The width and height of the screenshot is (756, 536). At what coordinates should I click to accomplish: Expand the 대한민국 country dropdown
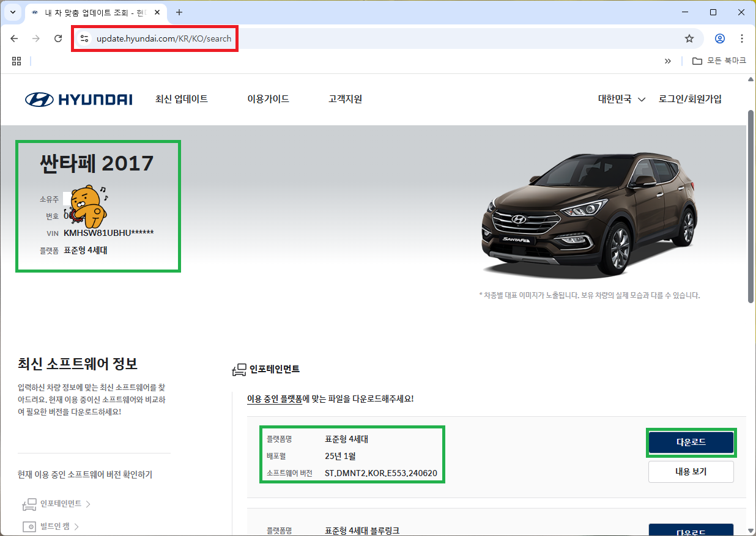(x=621, y=99)
